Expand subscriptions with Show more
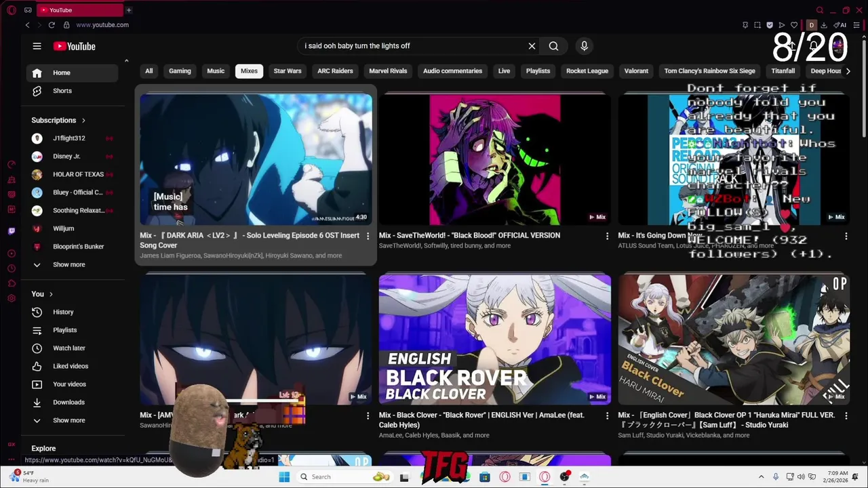The image size is (868, 488). pyautogui.click(x=73, y=264)
